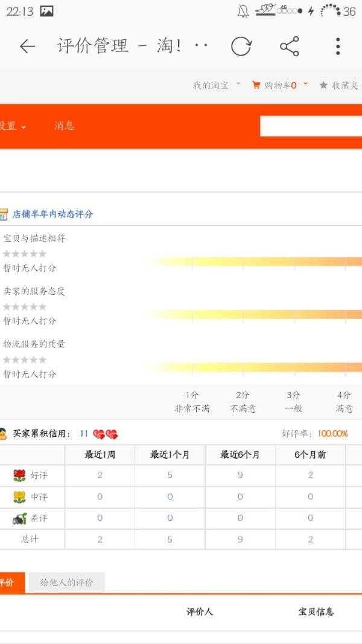Viewport: 362px width, 644px height.
Task: Tap the 宝贝信息 column header
Action: click(x=316, y=611)
